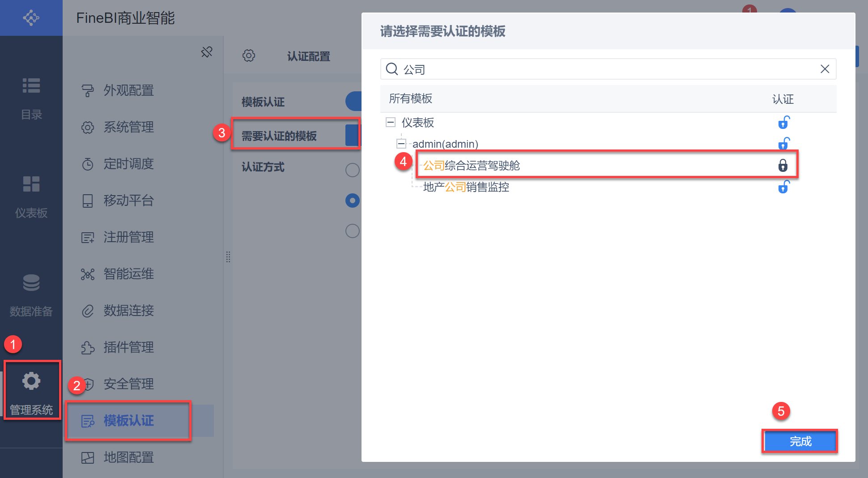Click the 认证 column header

[x=783, y=99]
